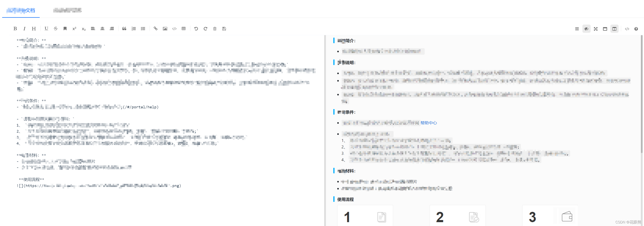Insert a hyperlink
Screen dimensions: 644x226
155,29
